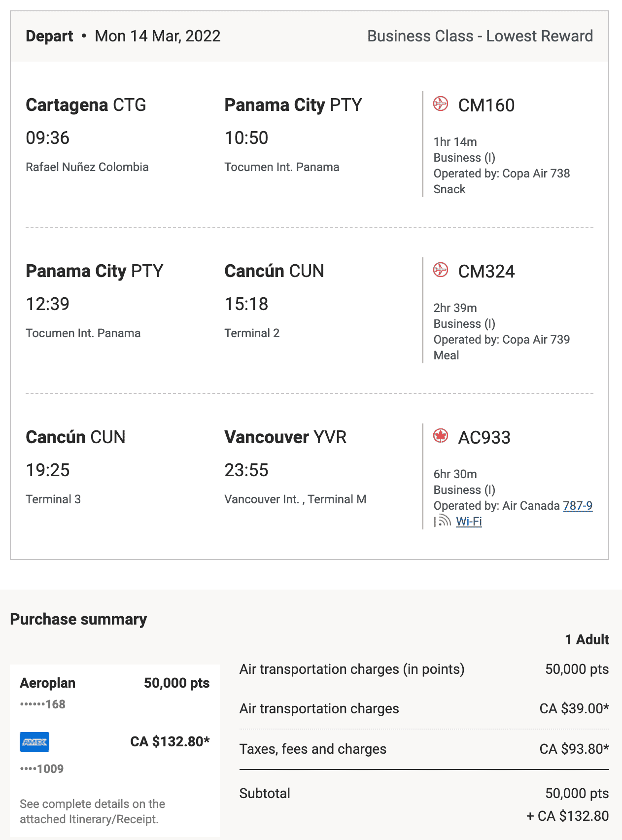Click the Wi-Fi signal icon
Image resolution: width=622 pixels, height=840 pixels.
(x=445, y=521)
